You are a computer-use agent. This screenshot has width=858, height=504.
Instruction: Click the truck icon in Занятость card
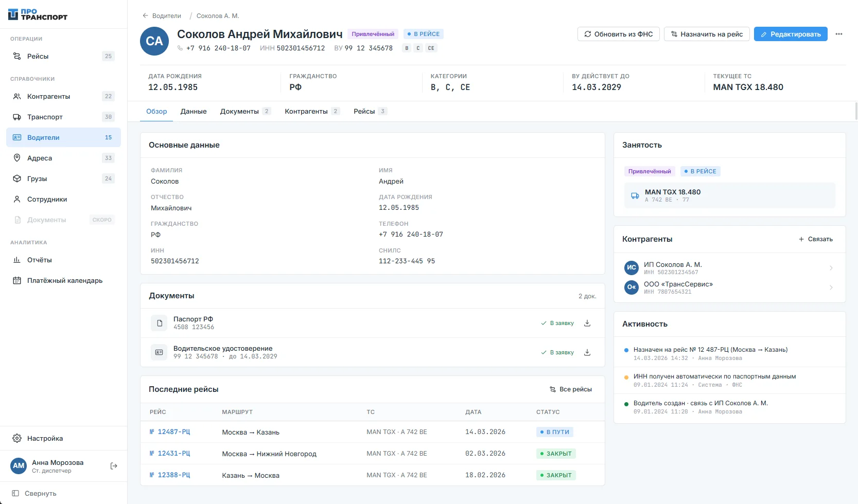[x=635, y=195]
